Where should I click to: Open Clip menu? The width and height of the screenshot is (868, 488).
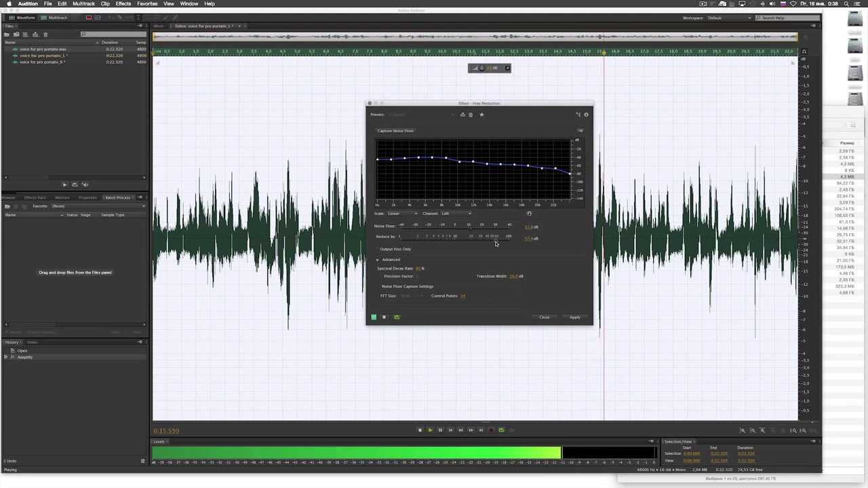pos(105,3)
